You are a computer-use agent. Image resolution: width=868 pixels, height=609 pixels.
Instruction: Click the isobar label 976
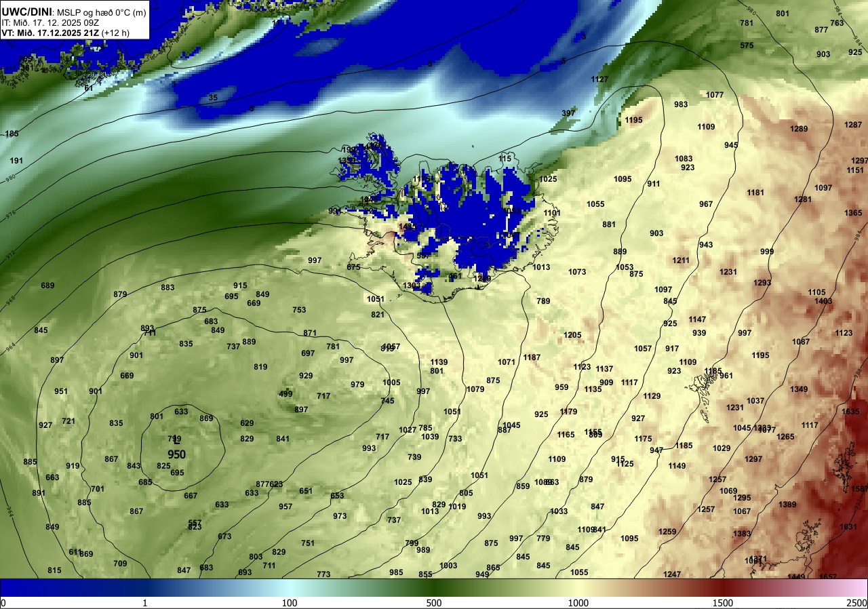tap(9, 215)
